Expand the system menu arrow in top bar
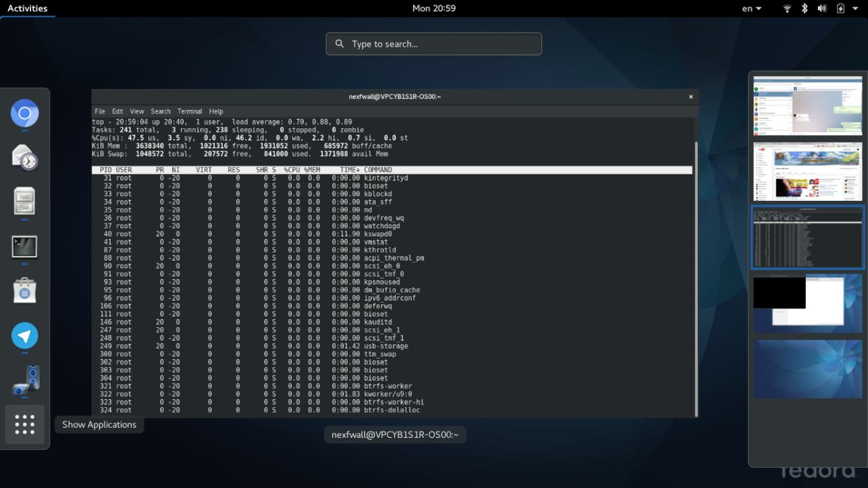The width and height of the screenshot is (868, 488). (855, 9)
